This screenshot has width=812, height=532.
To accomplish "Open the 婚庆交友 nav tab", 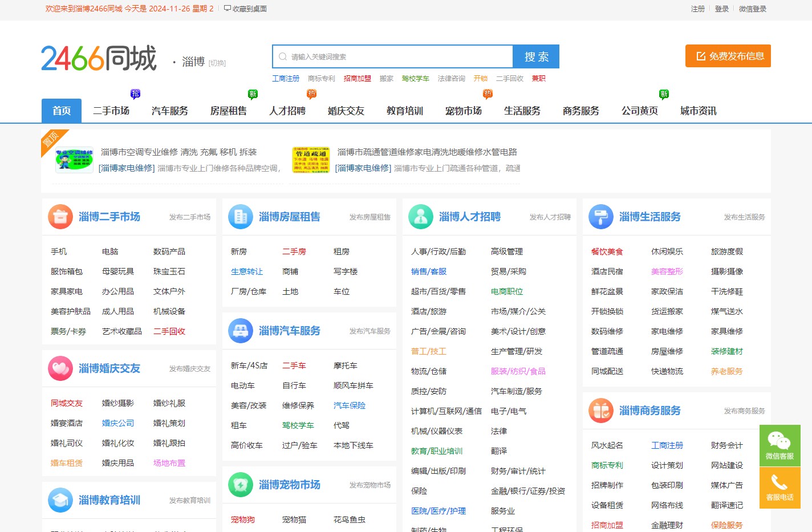I will [346, 111].
